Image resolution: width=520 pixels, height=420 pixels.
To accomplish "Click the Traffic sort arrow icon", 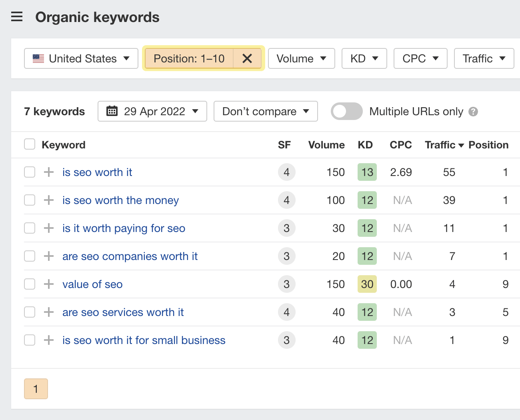I will tap(461, 145).
